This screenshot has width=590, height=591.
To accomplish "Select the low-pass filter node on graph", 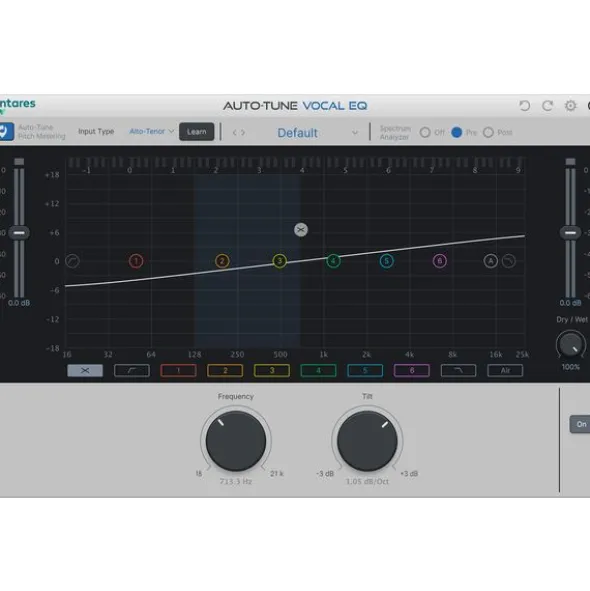I will [x=509, y=261].
